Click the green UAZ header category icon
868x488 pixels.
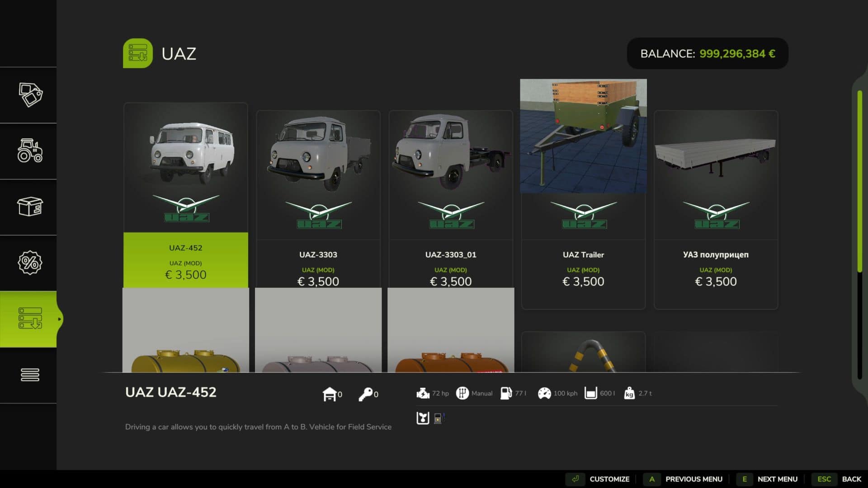[137, 53]
